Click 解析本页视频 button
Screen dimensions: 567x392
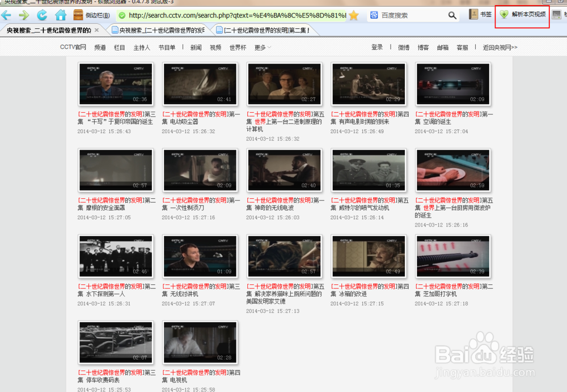tap(523, 15)
